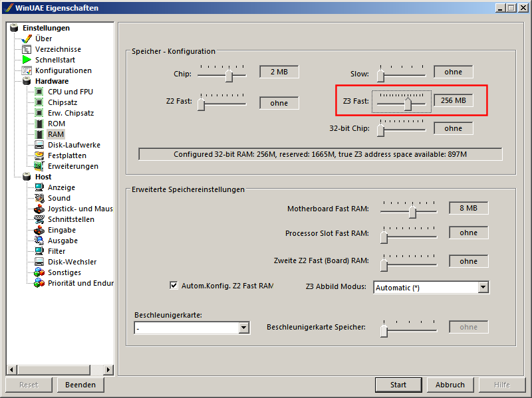Click the Erweiterungen expansion card icon

[x=39, y=166]
